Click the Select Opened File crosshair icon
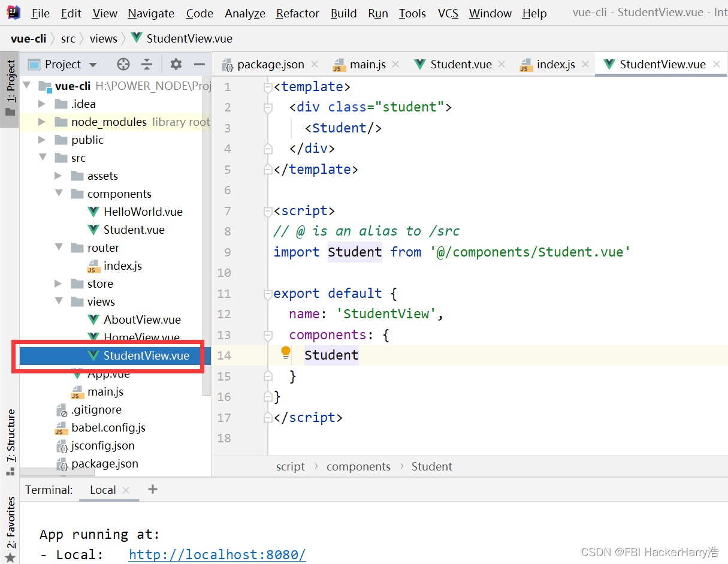This screenshot has height=564, width=728. 123,64
